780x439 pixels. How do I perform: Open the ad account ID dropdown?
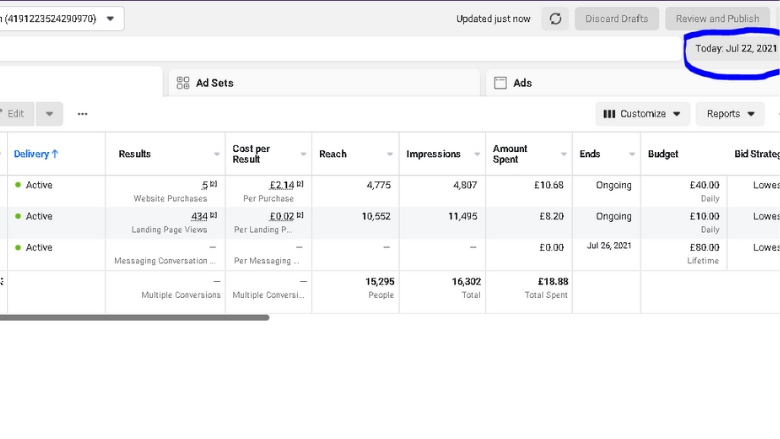coord(110,19)
